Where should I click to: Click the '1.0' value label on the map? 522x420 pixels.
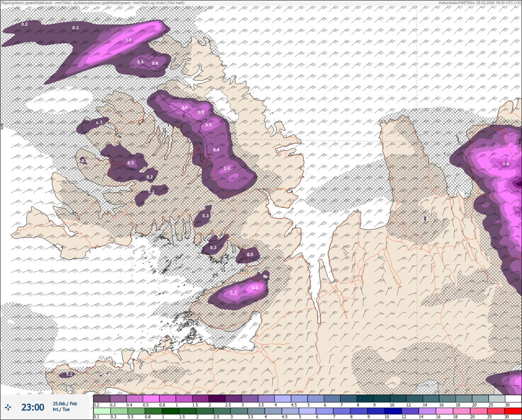point(128,40)
